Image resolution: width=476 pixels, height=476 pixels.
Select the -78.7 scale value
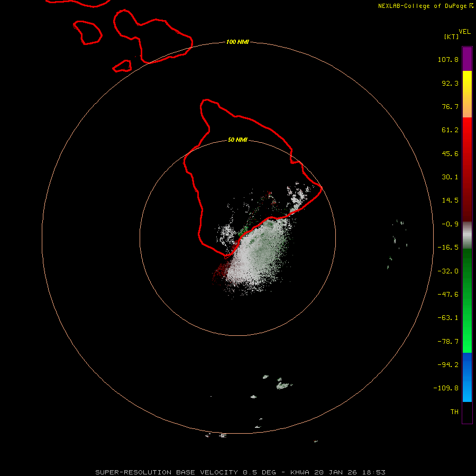point(448,342)
